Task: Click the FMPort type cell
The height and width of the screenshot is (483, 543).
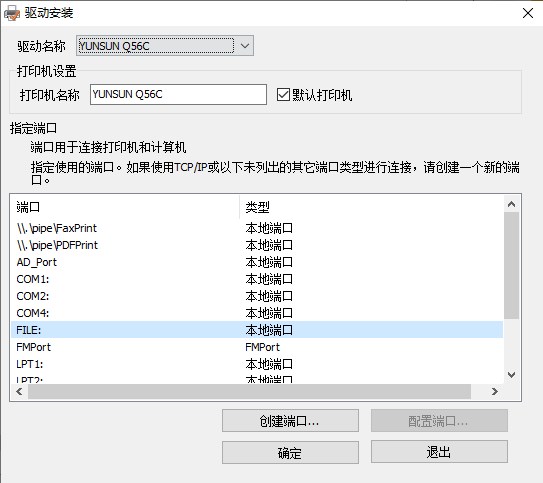Action: point(262,347)
